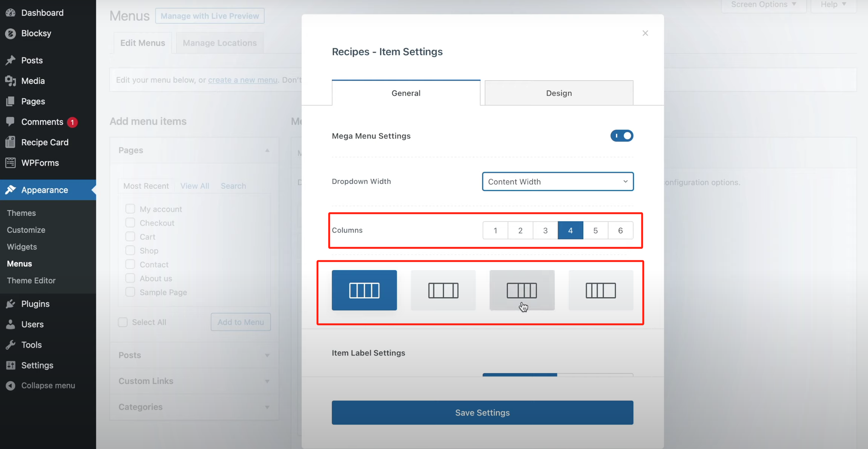868x449 pixels.
Task: Pick the third column layout icon
Action: [x=522, y=290]
